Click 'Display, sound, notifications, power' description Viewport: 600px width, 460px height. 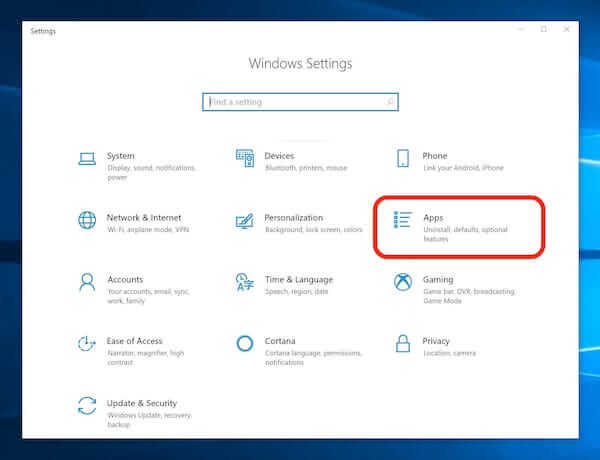[x=151, y=173]
